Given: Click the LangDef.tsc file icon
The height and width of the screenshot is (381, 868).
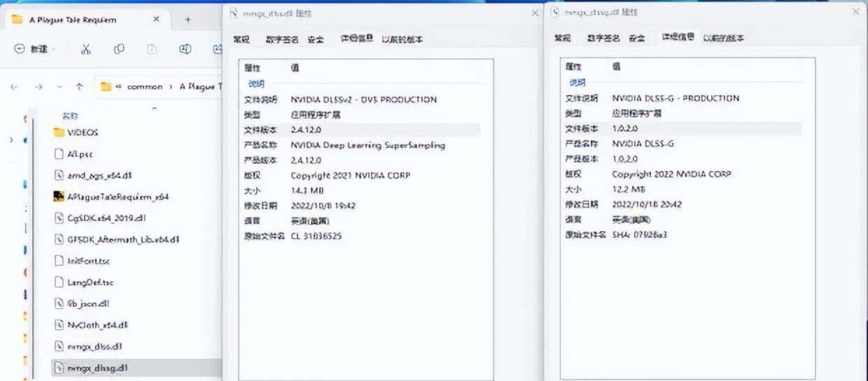Looking at the screenshot, I should pyautogui.click(x=59, y=282).
